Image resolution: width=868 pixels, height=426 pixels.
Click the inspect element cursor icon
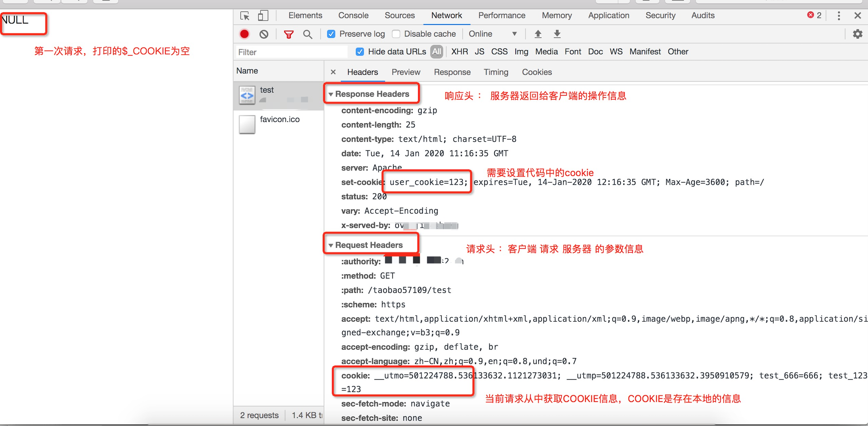tap(245, 16)
